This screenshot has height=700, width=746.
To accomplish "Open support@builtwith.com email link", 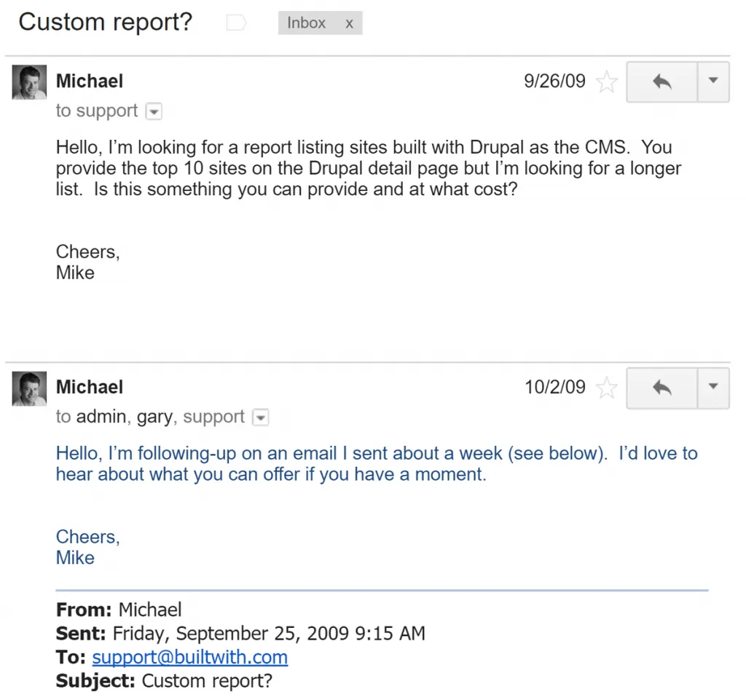I will [189, 657].
